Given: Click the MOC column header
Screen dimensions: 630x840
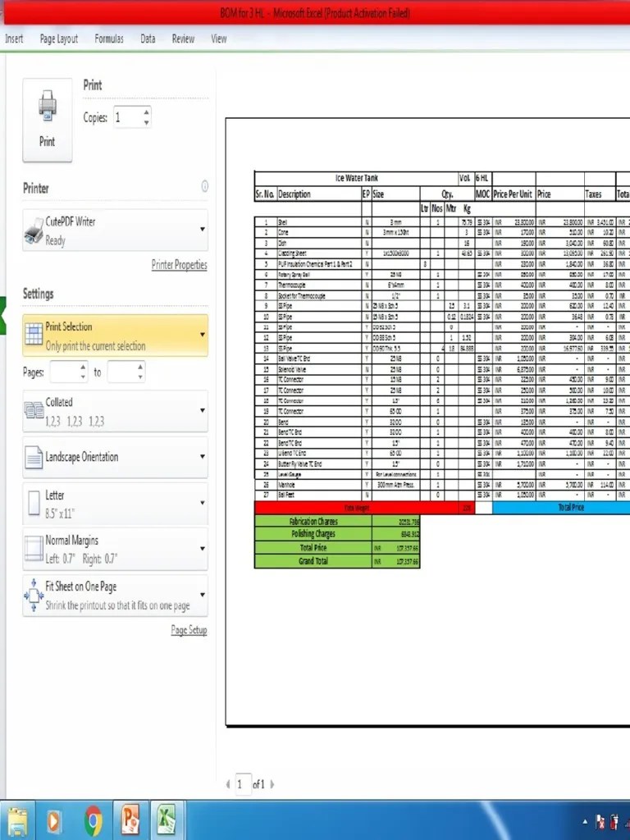Looking at the screenshot, I should coord(482,194).
